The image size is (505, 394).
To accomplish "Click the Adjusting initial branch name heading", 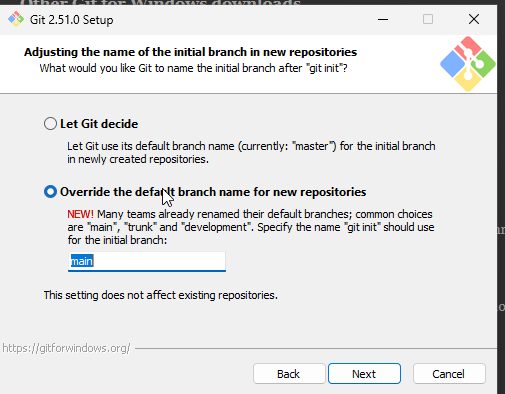I will tap(190, 52).
